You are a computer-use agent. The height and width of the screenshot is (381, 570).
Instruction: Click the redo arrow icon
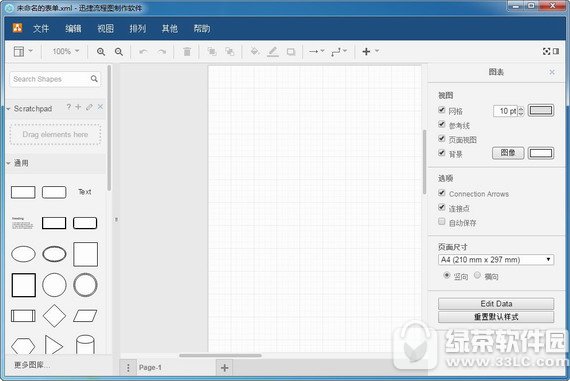pyautogui.click(x=162, y=52)
